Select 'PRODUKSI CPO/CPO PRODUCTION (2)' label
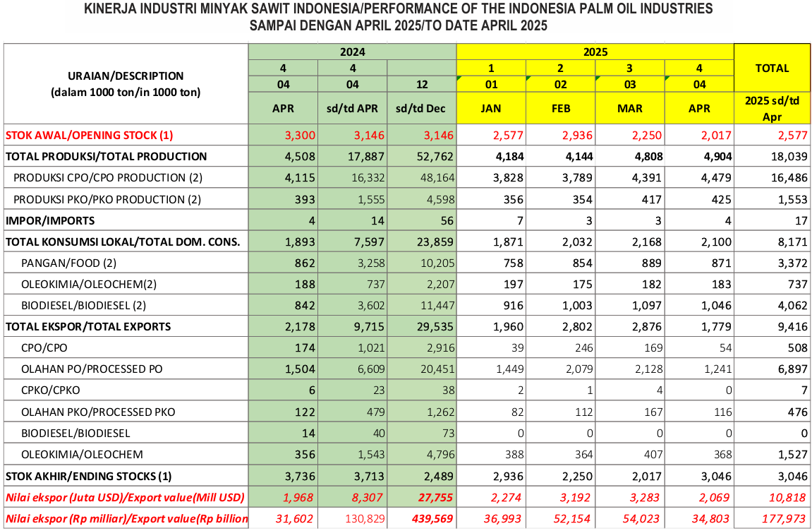The height and width of the screenshot is (531, 812). 108,178
